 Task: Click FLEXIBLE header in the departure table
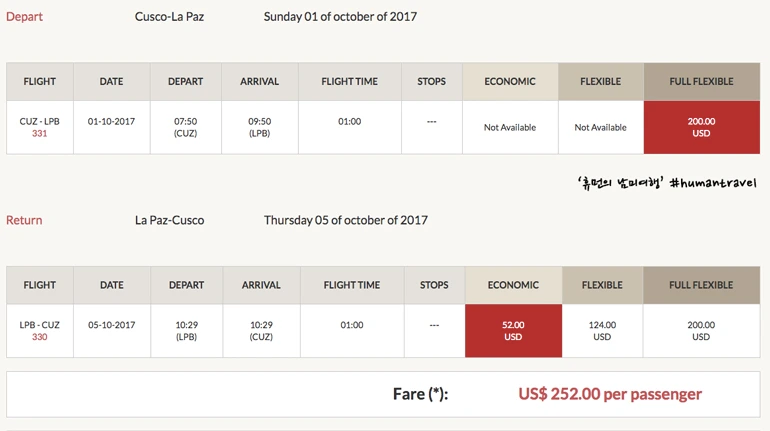(x=600, y=81)
